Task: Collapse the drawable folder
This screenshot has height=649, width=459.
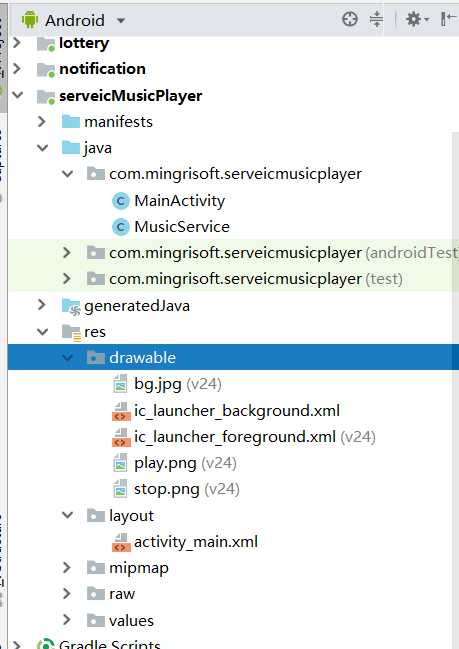Action: [x=67, y=357]
